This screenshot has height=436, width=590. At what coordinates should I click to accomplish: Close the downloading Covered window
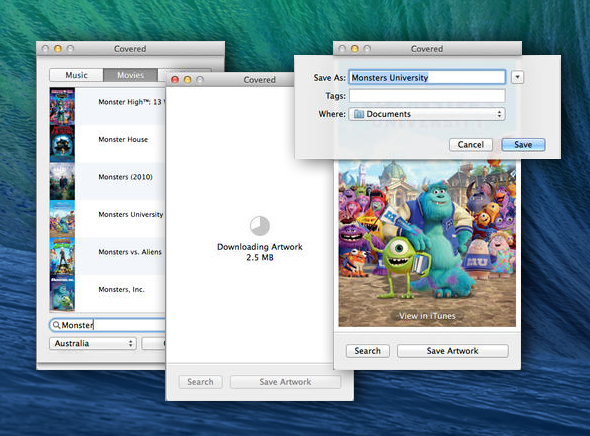[x=175, y=79]
